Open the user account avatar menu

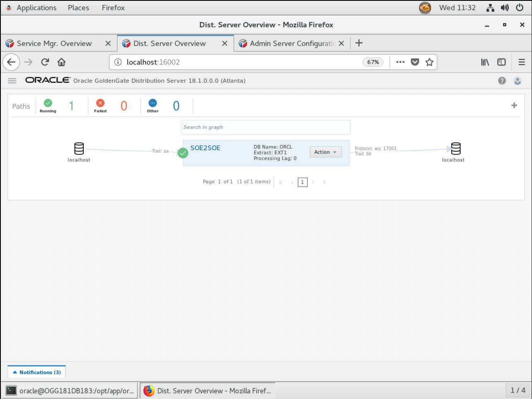pyautogui.click(x=517, y=81)
